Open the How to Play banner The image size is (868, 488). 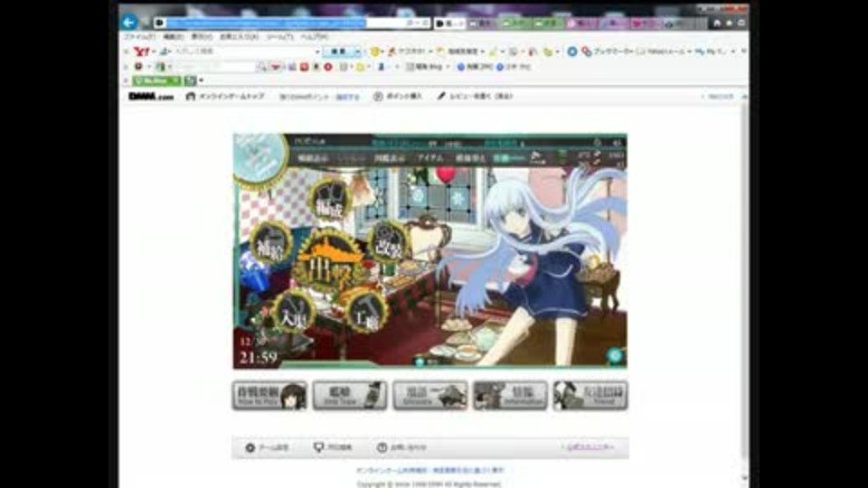click(269, 396)
